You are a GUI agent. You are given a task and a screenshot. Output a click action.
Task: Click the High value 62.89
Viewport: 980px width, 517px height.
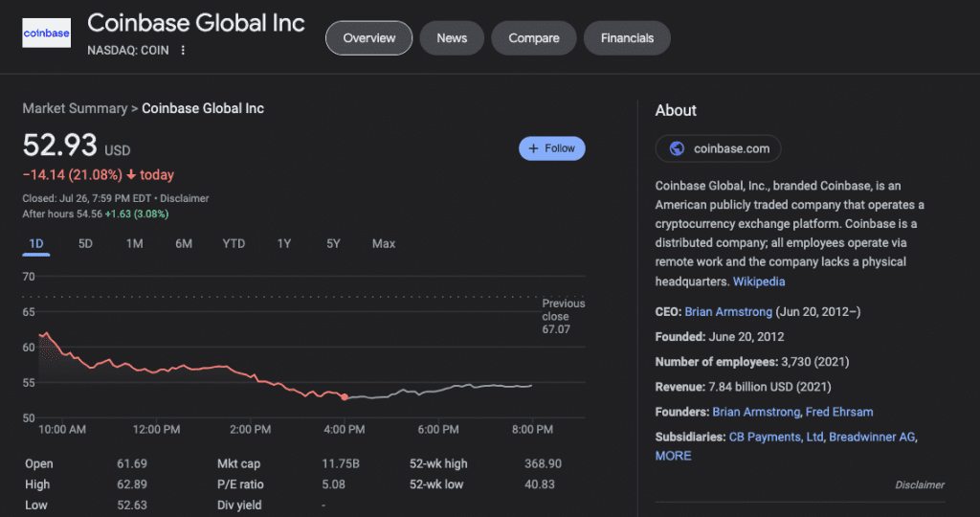tap(132, 484)
